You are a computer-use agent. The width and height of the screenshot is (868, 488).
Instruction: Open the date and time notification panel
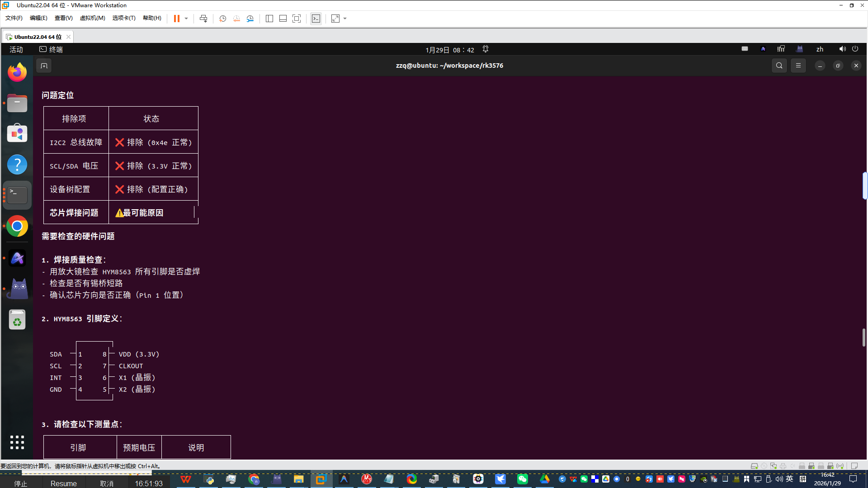click(449, 50)
